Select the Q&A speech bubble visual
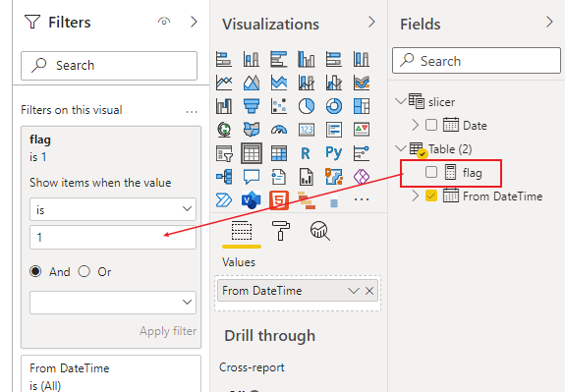The height and width of the screenshot is (392, 565). (252, 177)
